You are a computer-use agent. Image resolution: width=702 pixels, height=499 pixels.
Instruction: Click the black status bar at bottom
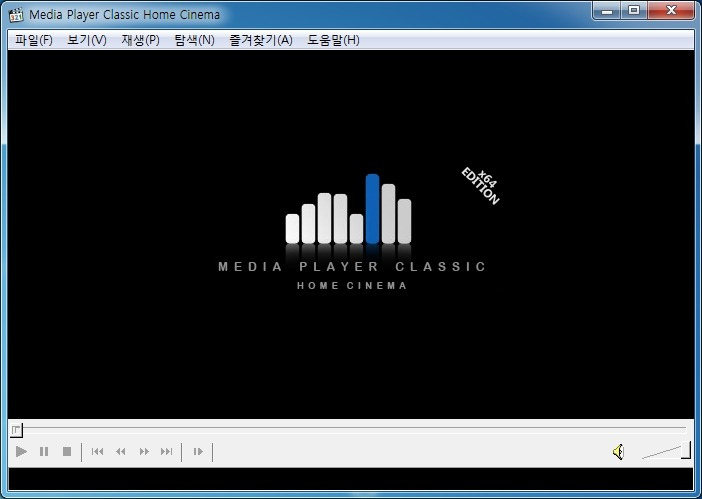[351, 479]
